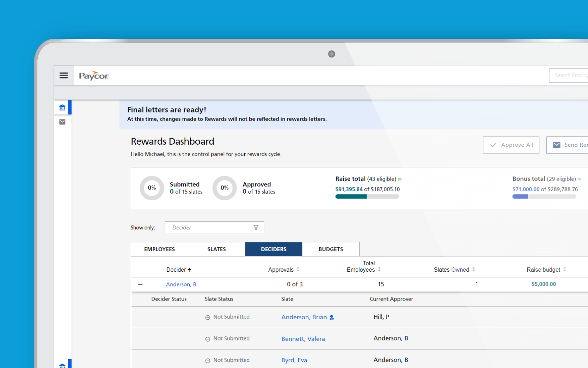Image resolution: width=588 pixels, height=368 pixels.
Task: Click the Not Submitted status icon for Byrd, Eva
Action: pyautogui.click(x=208, y=360)
